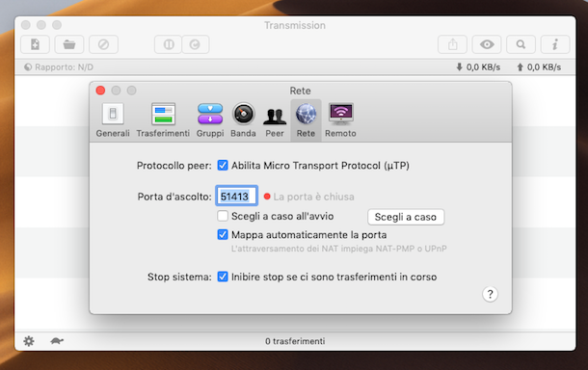Screen dimensions: 588x370
Task: Open help with the question mark button
Action: click(x=490, y=294)
